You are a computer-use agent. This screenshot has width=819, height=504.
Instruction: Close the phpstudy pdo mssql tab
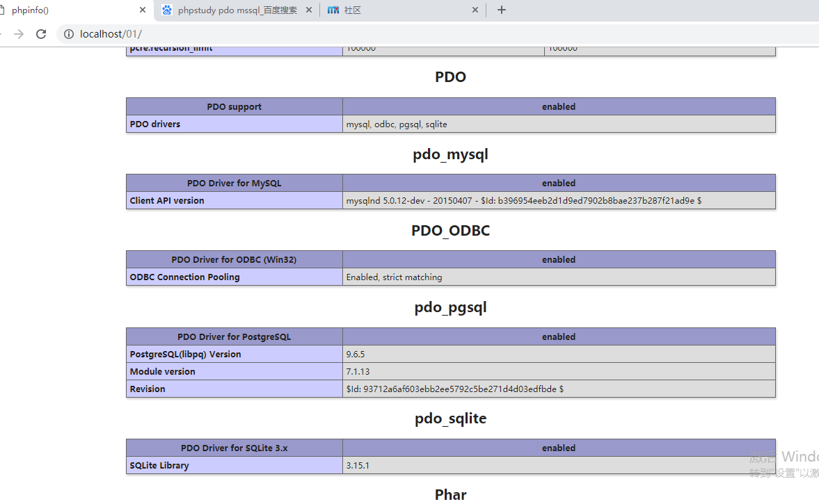309,10
